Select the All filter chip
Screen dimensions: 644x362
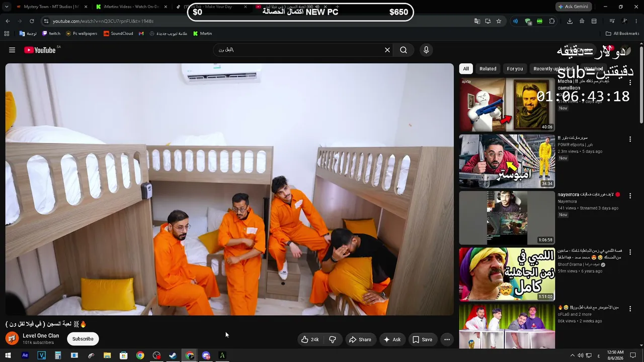(x=466, y=69)
